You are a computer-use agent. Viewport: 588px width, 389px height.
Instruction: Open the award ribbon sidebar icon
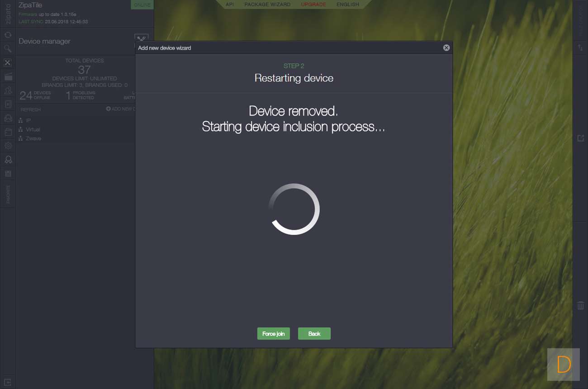pyautogui.click(x=8, y=160)
